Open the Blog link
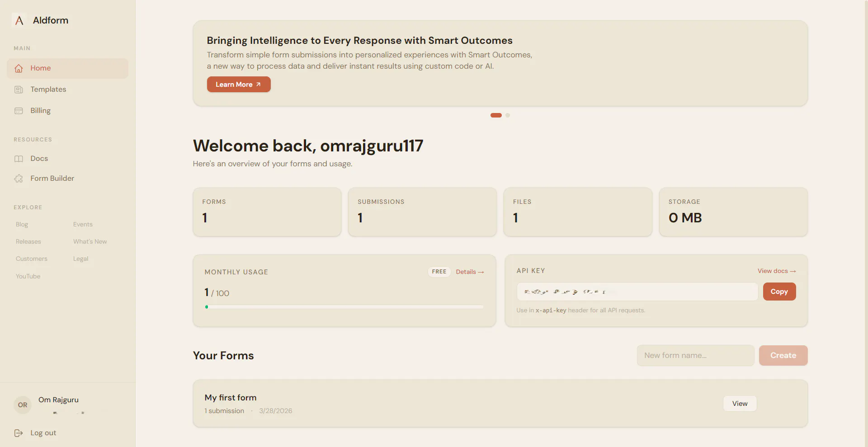 coord(22,225)
